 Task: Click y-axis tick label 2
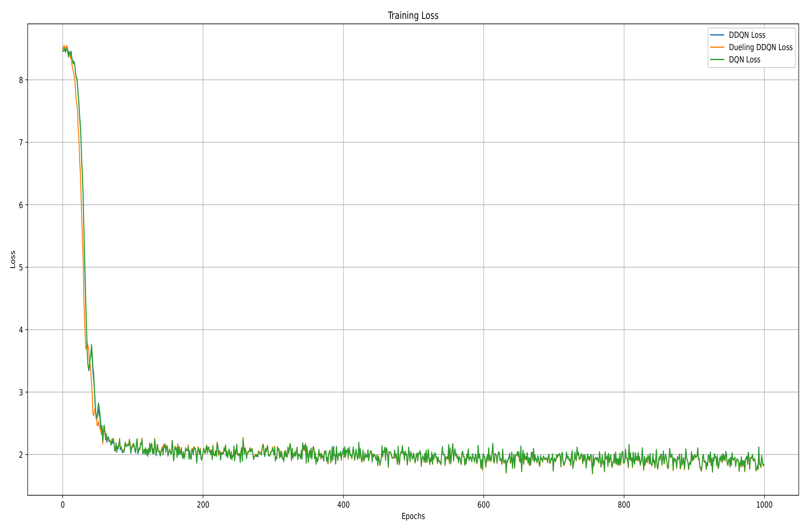click(21, 455)
